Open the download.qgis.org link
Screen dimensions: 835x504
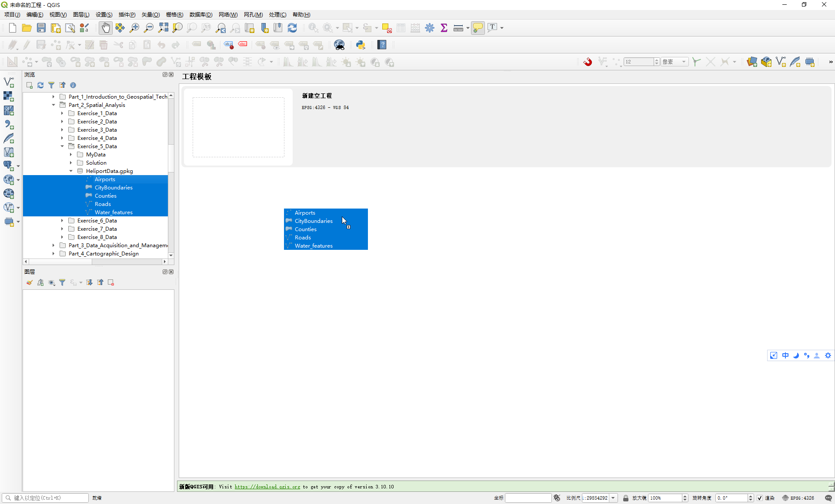click(x=267, y=487)
